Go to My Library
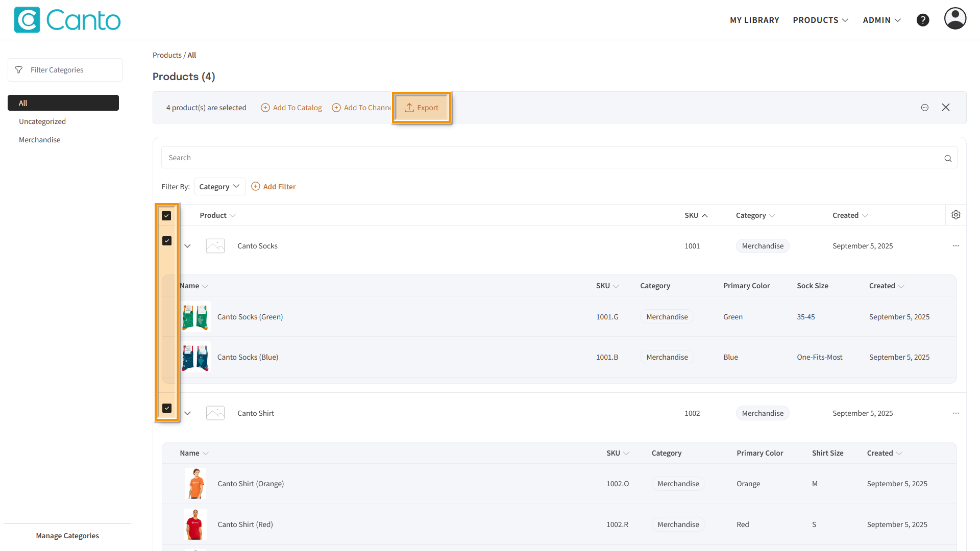 pyautogui.click(x=754, y=20)
